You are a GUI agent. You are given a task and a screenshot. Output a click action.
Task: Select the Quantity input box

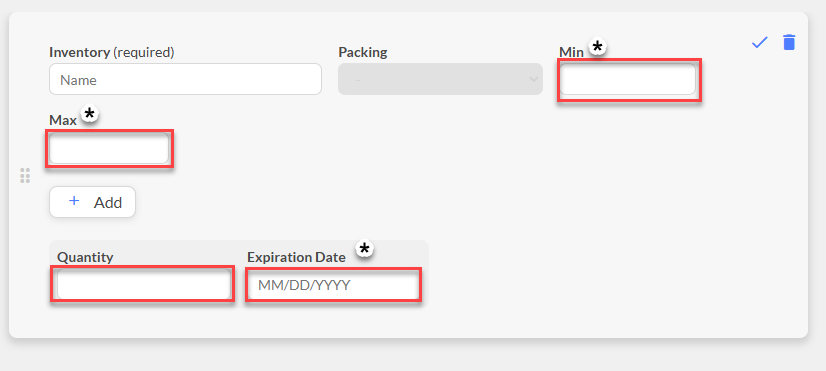(143, 284)
